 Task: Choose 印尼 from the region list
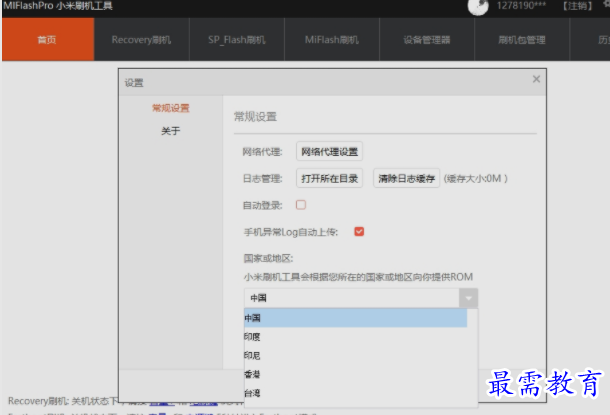point(356,355)
